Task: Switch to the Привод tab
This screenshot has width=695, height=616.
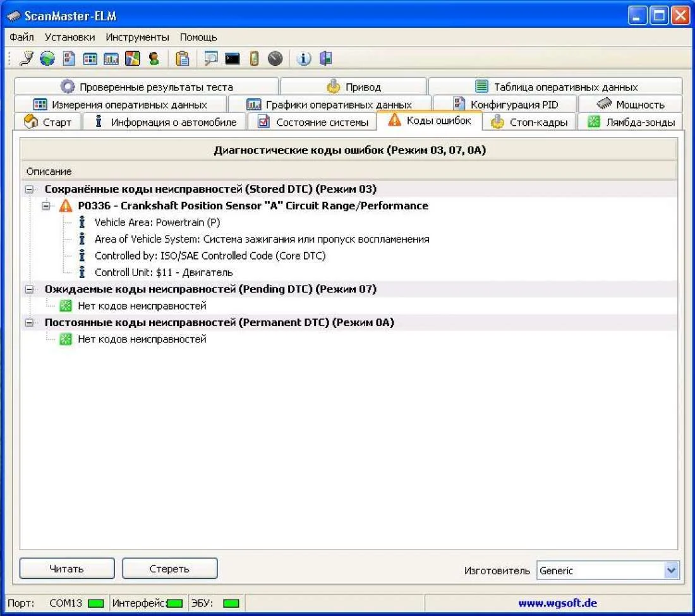Action: (353, 87)
